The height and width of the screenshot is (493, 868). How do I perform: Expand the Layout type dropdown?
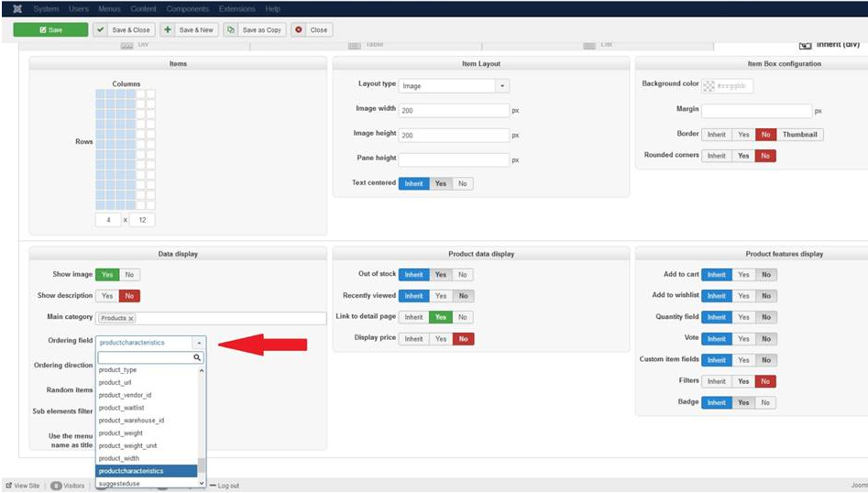pyautogui.click(x=502, y=86)
